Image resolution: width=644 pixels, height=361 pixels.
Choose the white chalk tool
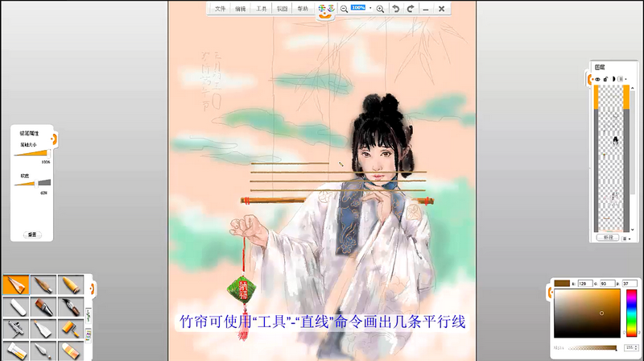pyautogui.click(x=14, y=306)
